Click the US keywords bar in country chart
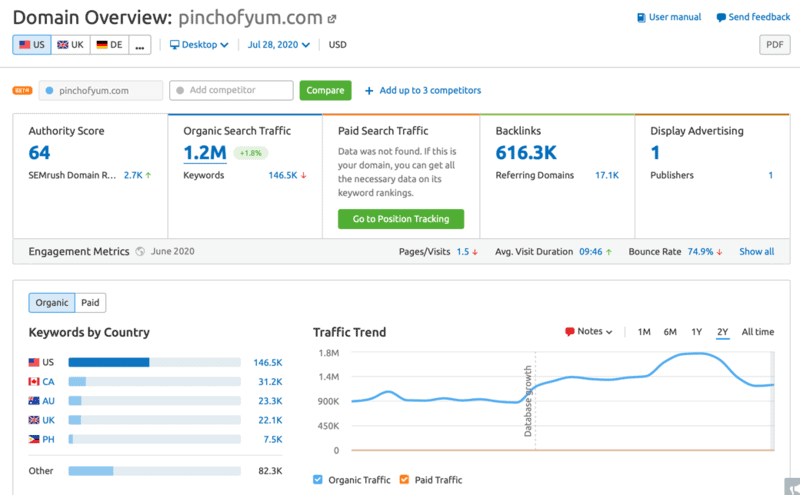Screen dimensions: 800x495 coord(155,362)
